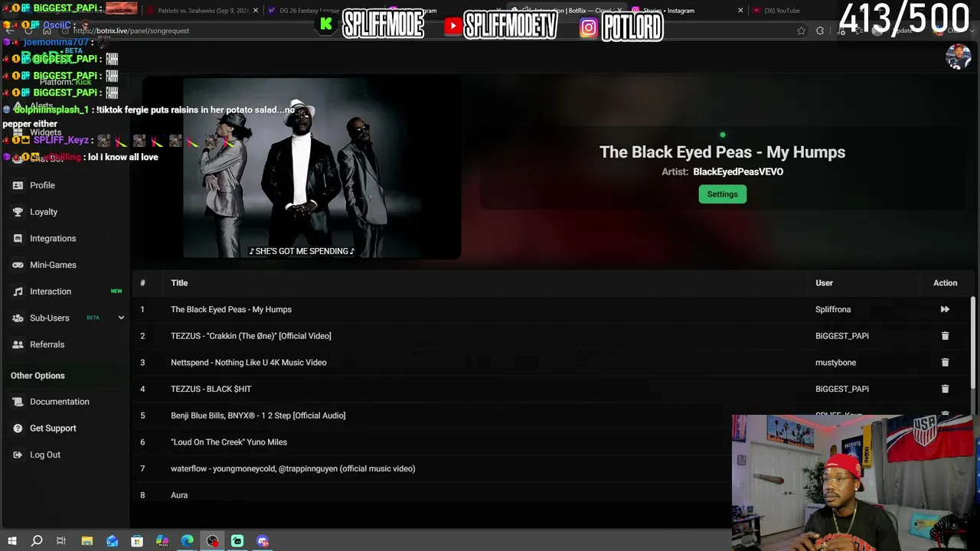Open Interaction menu item
The width and height of the screenshot is (980, 551).
(x=51, y=292)
